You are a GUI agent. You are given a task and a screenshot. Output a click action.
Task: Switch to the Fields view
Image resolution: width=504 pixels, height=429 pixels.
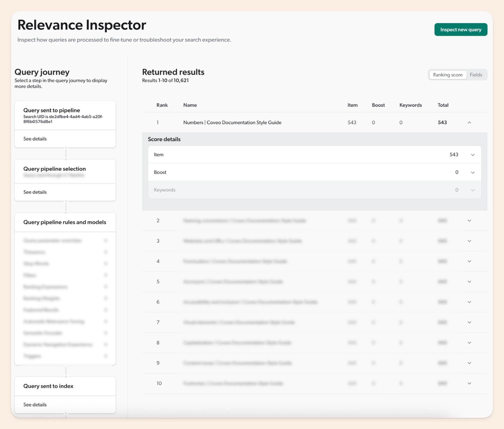(476, 75)
